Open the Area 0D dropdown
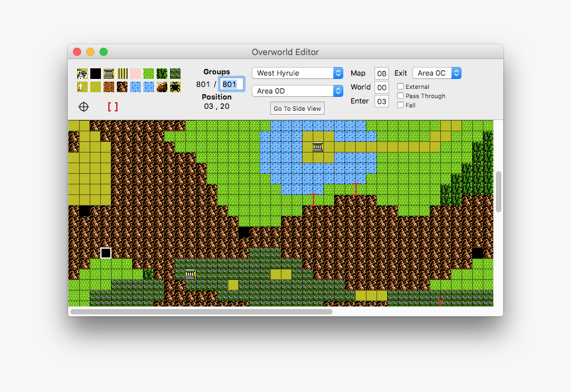Viewport: 571px width, 392px height. click(297, 90)
